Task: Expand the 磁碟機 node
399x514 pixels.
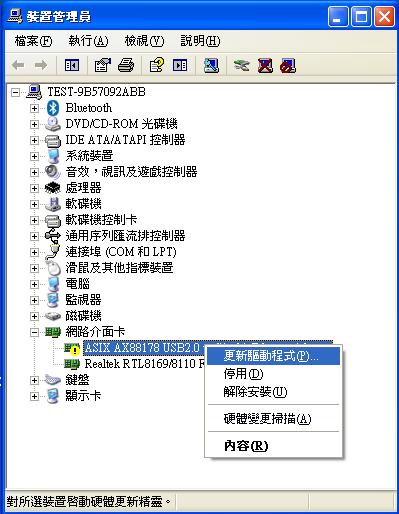Action: (x=34, y=316)
